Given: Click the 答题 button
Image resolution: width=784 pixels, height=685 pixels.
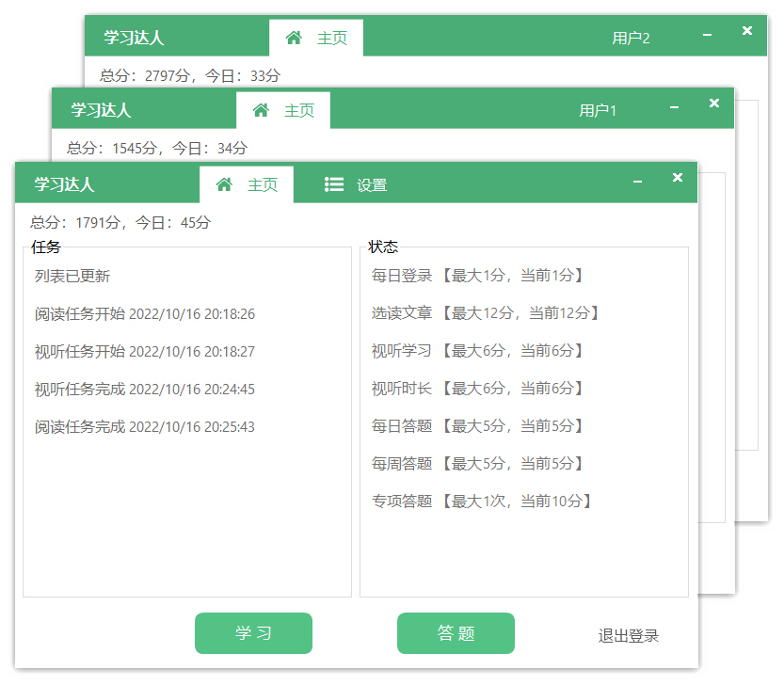Looking at the screenshot, I should point(456,633).
